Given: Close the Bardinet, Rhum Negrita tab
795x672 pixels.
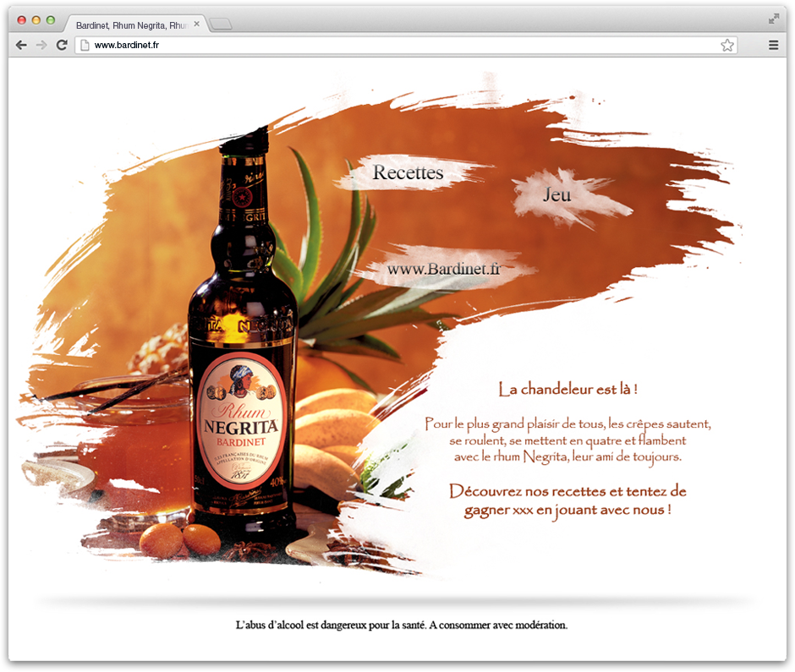Looking at the screenshot, I should 197,25.
